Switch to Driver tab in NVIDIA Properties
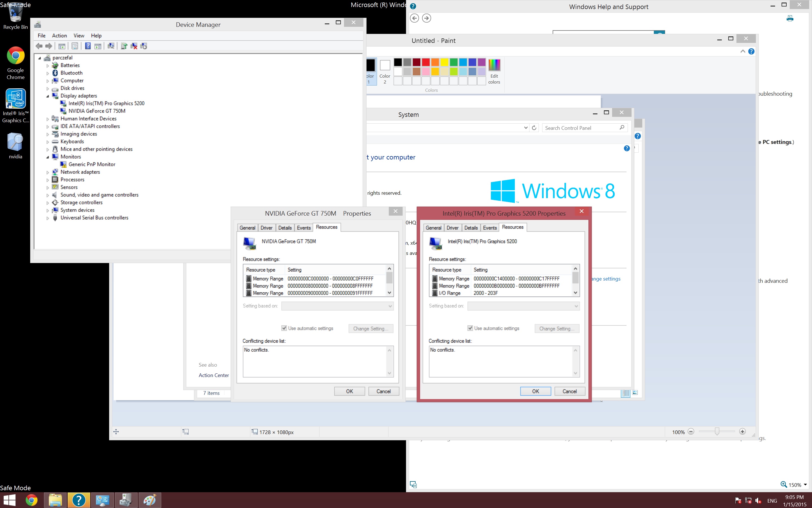Screen dimensions: 812x508 (x=266, y=228)
